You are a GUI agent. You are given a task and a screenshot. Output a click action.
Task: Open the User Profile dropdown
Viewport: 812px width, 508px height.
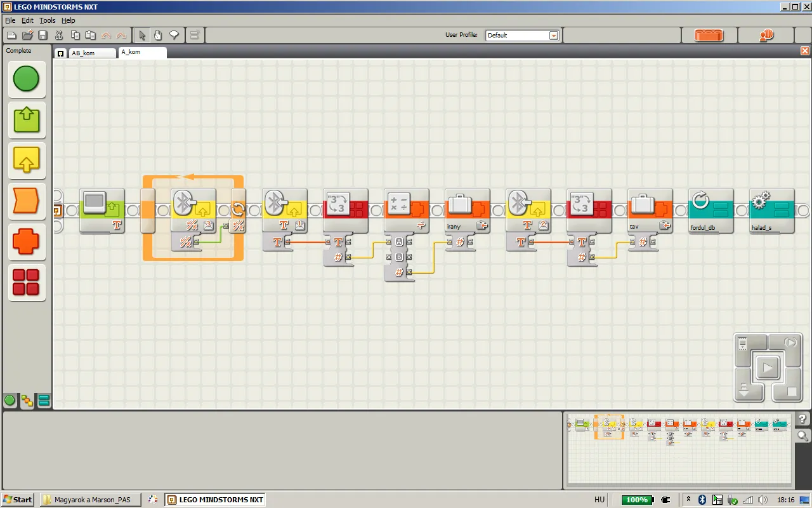coord(521,36)
